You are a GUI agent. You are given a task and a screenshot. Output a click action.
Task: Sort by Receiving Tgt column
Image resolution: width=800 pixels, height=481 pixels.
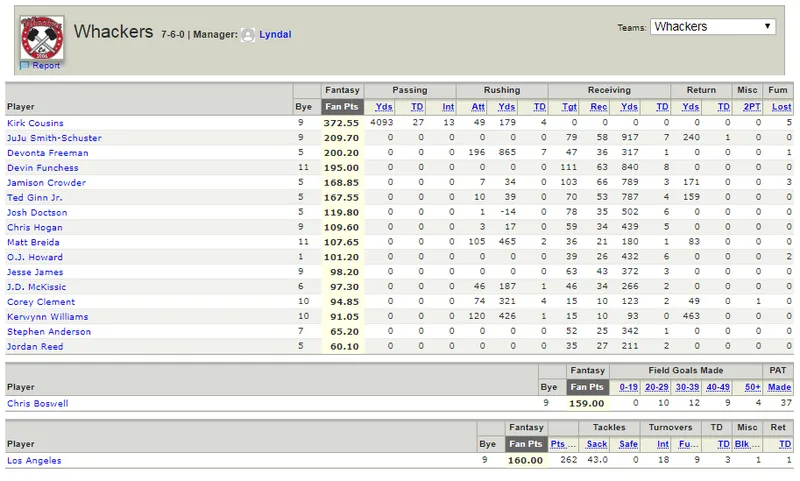(569, 107)
